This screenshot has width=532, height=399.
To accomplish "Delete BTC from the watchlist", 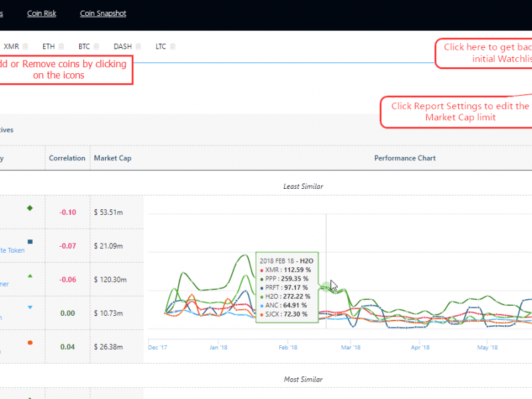I will click(x=97, y=47).
